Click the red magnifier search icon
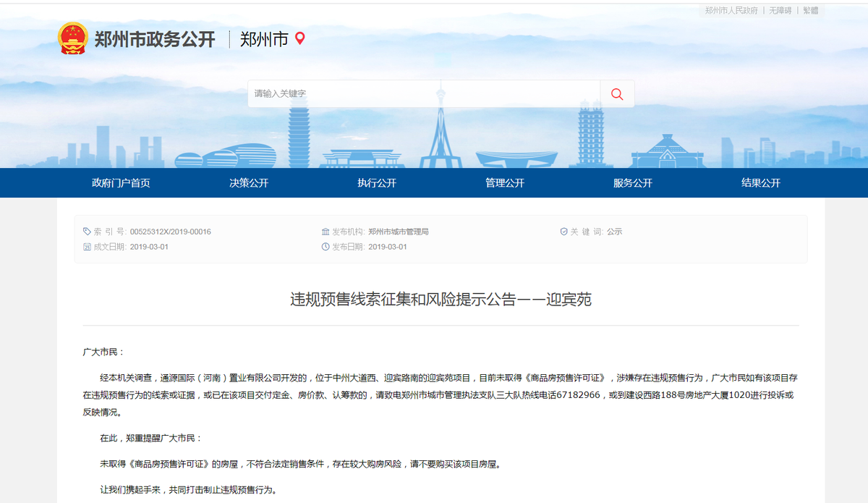The height and width of the screenshot is (503, 868). [x=617, y=94]
